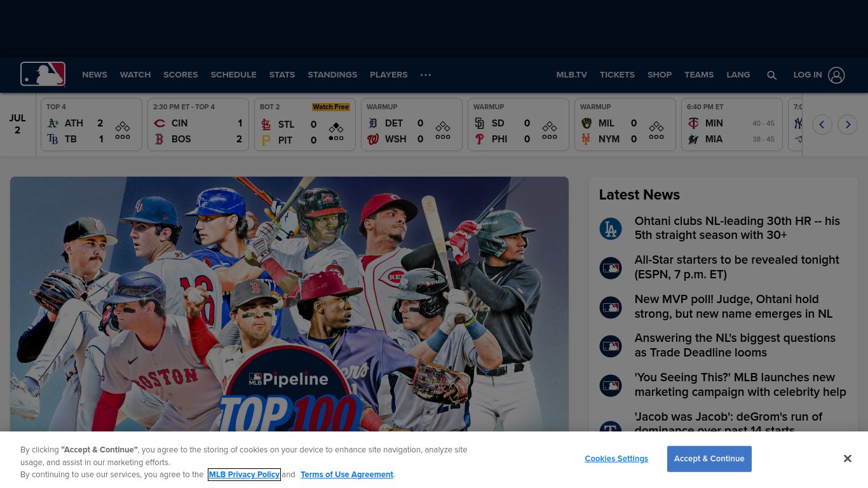This screenshot has height=488, width=868.
Task: Show next games with right chevron
Action: click(x=848, y=125)
